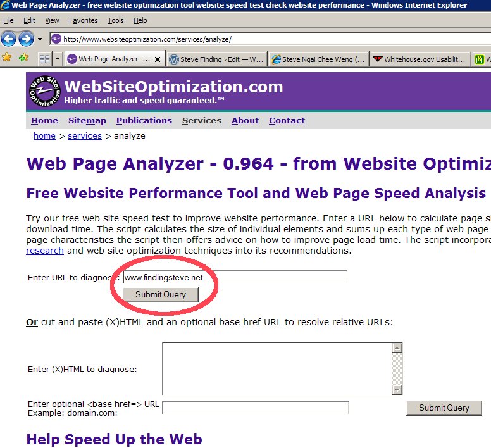Open the Publications navigation link
This screenshot has height=448, width=491.
[144, 120]
